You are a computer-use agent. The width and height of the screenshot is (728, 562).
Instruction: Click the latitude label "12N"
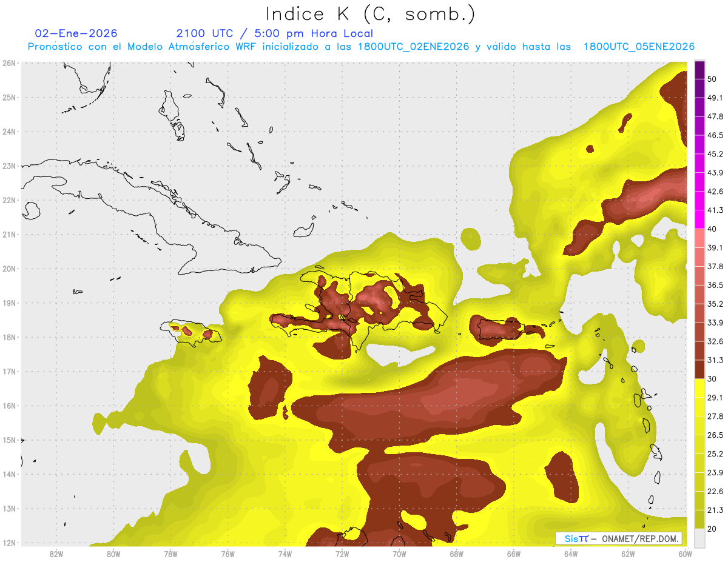(x=9, y=543)
